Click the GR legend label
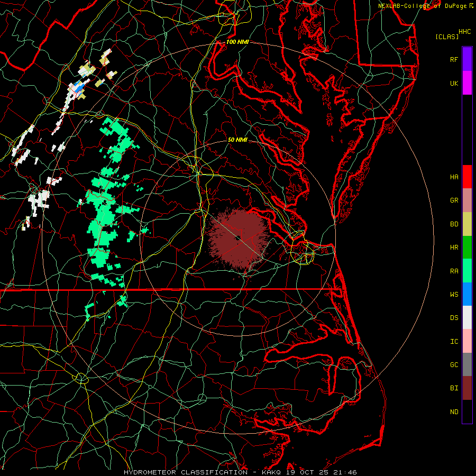Viewport: 476px width, 476px height. click(x=454, y=200)
